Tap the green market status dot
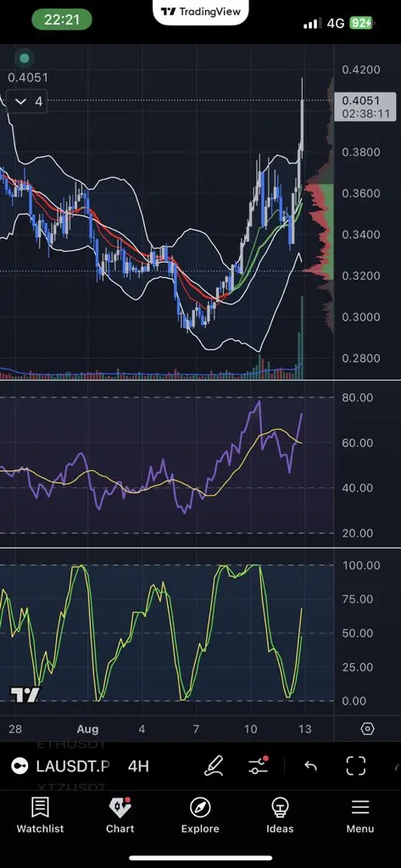Image resolution: width=401 pixels, height=868 pixels. 24,58
